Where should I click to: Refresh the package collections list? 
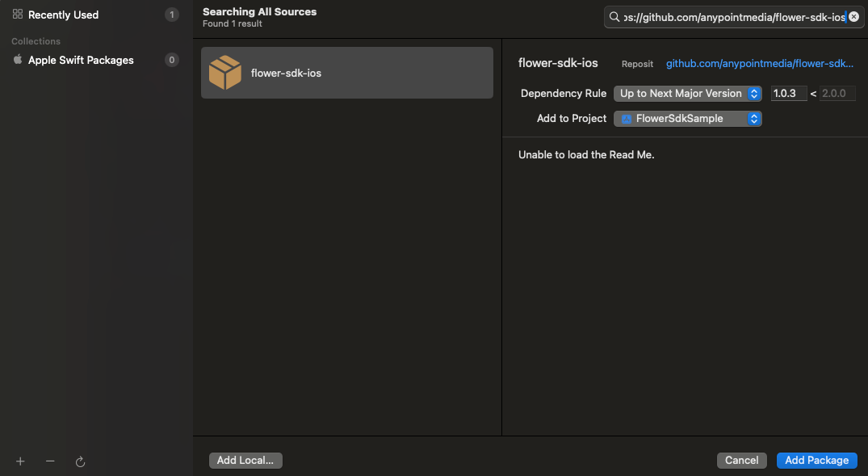[x=80, y=461]
